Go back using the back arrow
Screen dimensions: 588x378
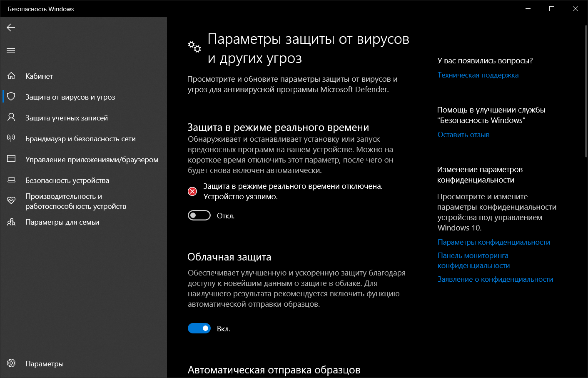click(11, 28)
